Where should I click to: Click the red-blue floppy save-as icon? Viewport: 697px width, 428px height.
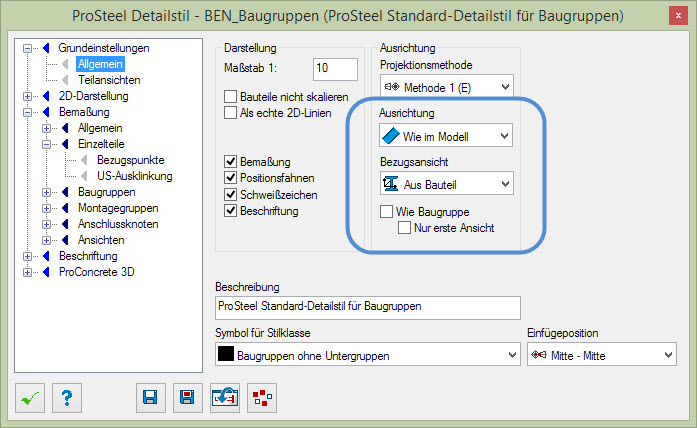coord(188,398)
